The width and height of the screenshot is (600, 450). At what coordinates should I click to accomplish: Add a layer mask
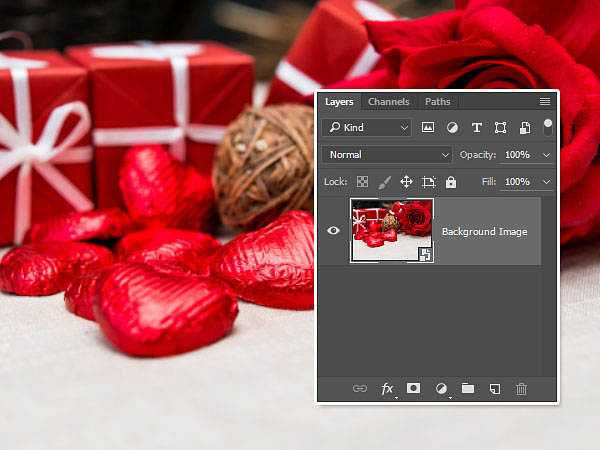pyautogui.click(x=413, y=389)
